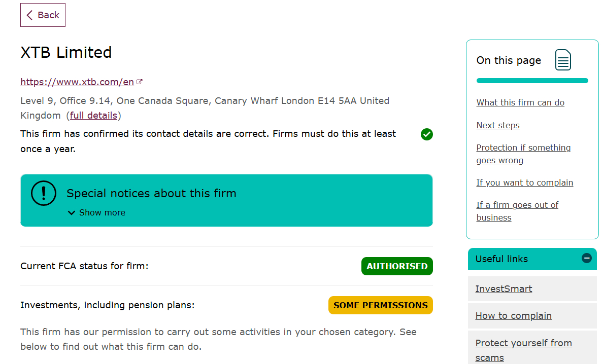This screenshot has height=364, width=603.
Task: Open "If you want to complain"
Action: [x=525, y=183]
